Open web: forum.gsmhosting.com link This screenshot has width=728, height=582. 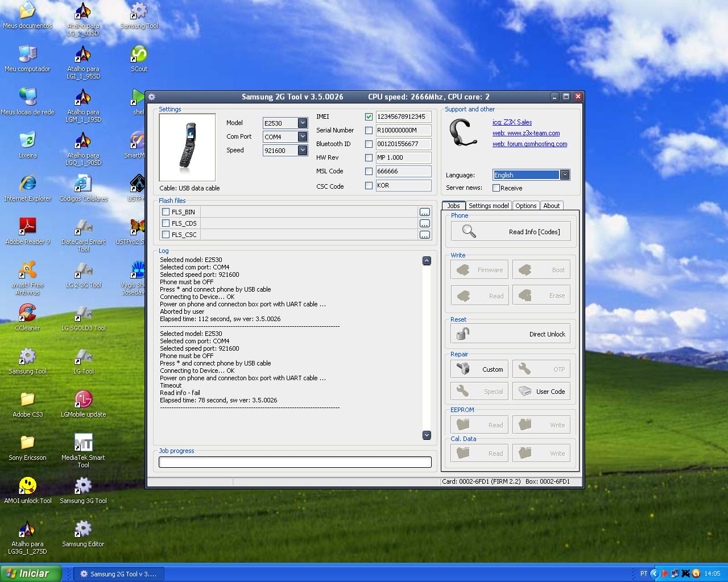pyautogui.click(x=530, y=144)
